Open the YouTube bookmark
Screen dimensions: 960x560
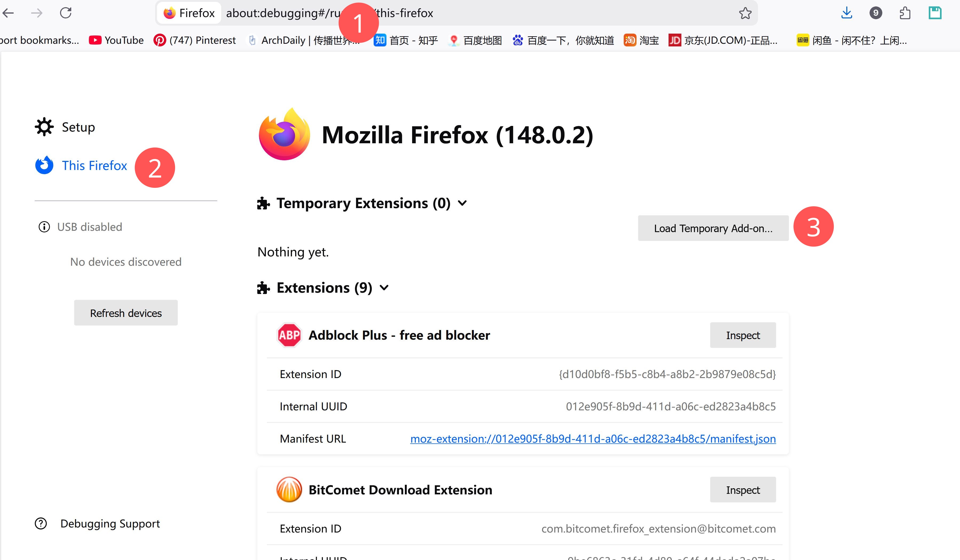pyautogui.click(x=117, y=40)
